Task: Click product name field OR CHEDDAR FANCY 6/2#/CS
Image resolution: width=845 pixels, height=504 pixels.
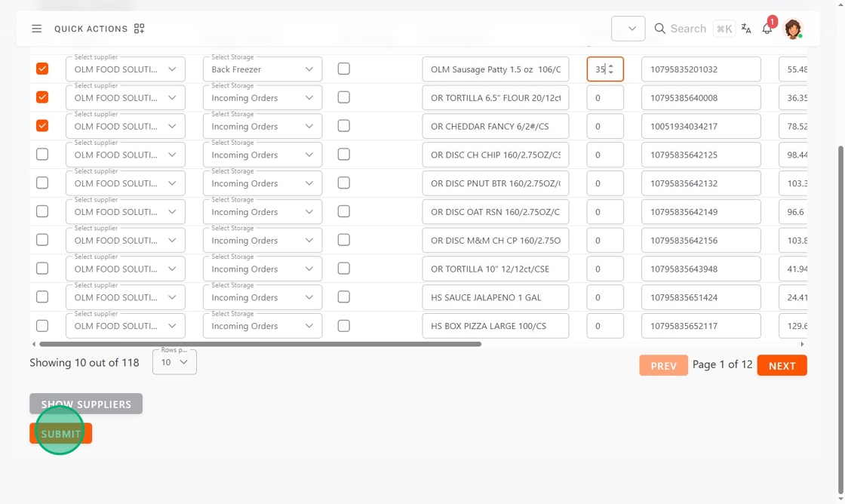Action: tap(496, 126)
